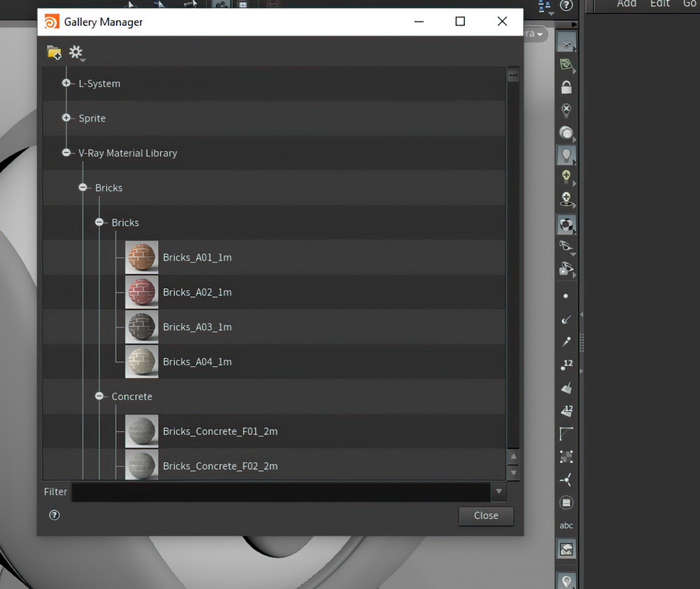
Task: Select the high quality lighting bulb icon
Action: [566, 176]
